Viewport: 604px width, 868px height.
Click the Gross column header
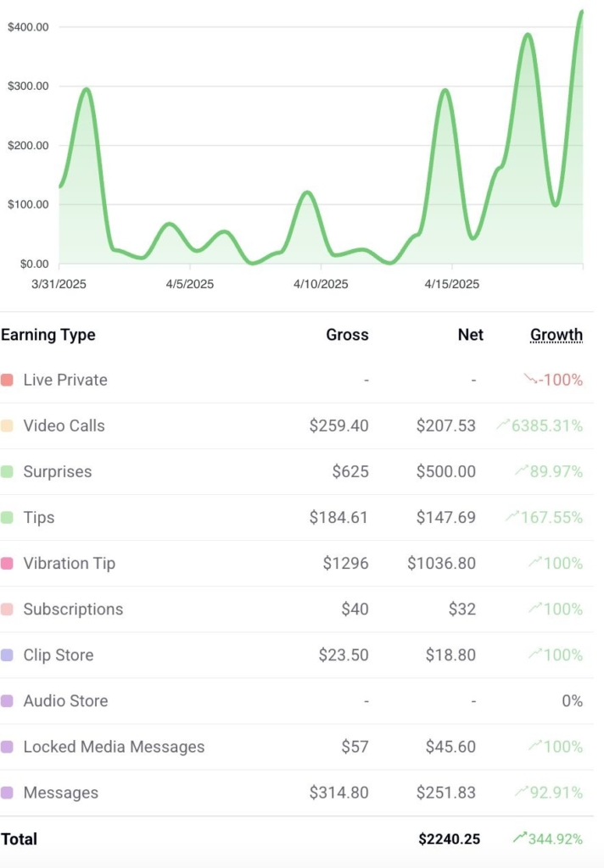(x=347, y=335)
